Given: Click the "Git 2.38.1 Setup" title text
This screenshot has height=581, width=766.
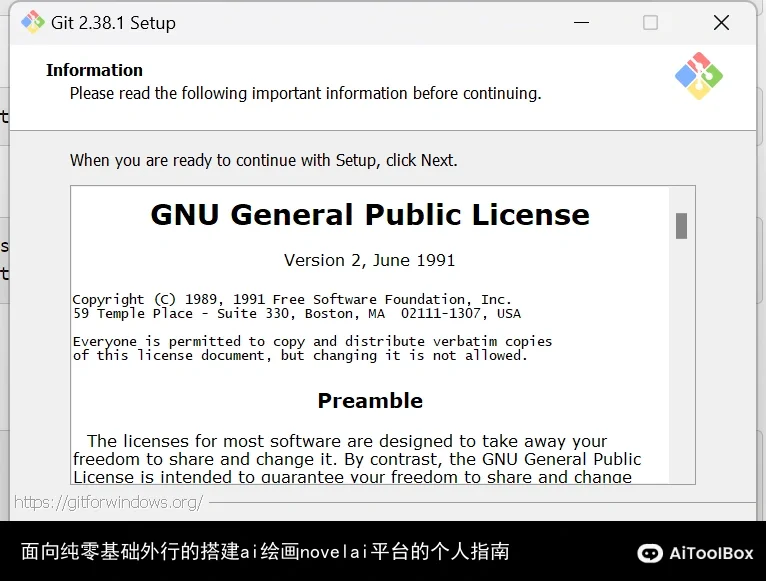Looking at the screenshot, I should click(x=113, y=23).
